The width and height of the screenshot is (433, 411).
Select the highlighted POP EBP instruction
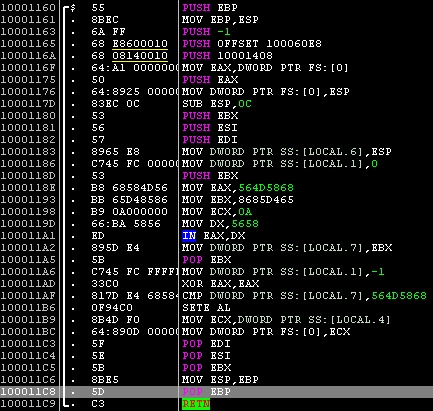pos(206,392)
